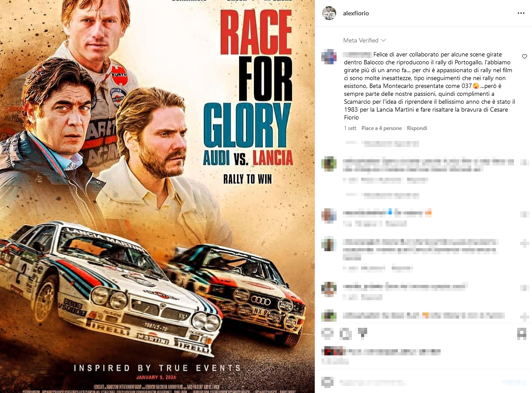Open the Race for Glory poster image
This screenshot has height=393, width=532.
pos(157,196)
